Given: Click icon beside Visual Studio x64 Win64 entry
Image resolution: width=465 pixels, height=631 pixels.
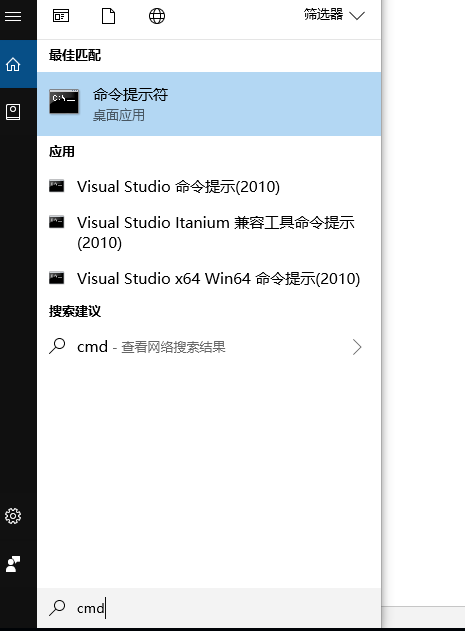Looking at the screenshot, I should point(56,278).
